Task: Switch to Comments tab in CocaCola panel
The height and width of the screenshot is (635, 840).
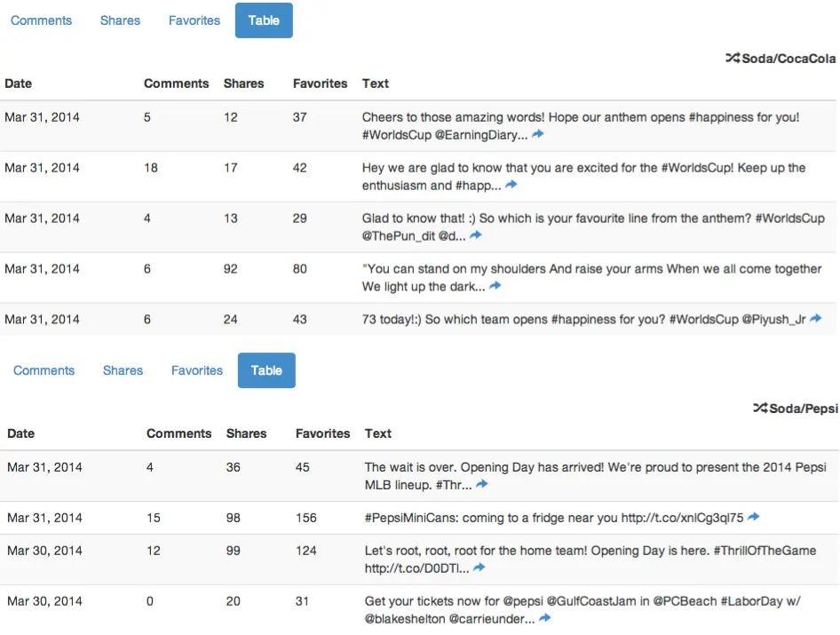Action: [x=41, y=20]
